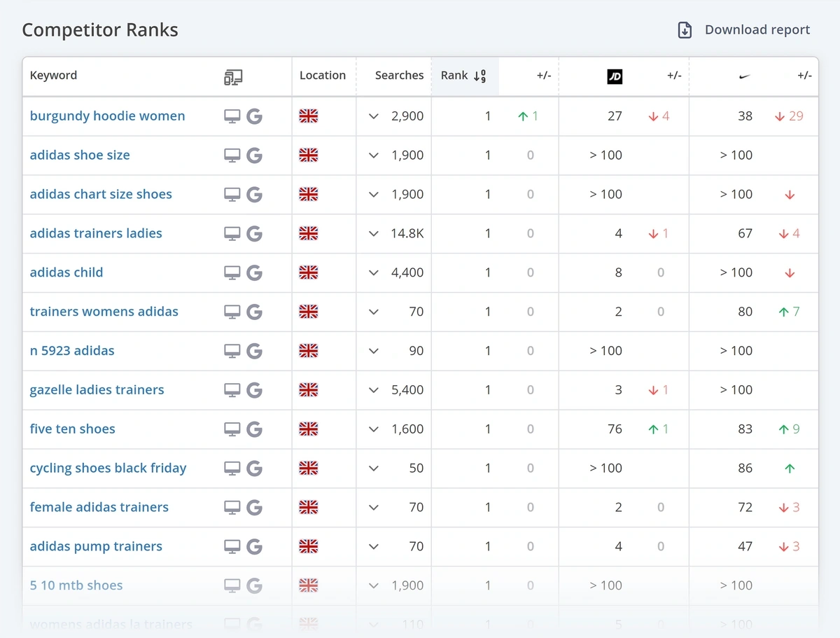
Task: Click desktop icon for burgundy hoodie women
Action: click(232, 116)
